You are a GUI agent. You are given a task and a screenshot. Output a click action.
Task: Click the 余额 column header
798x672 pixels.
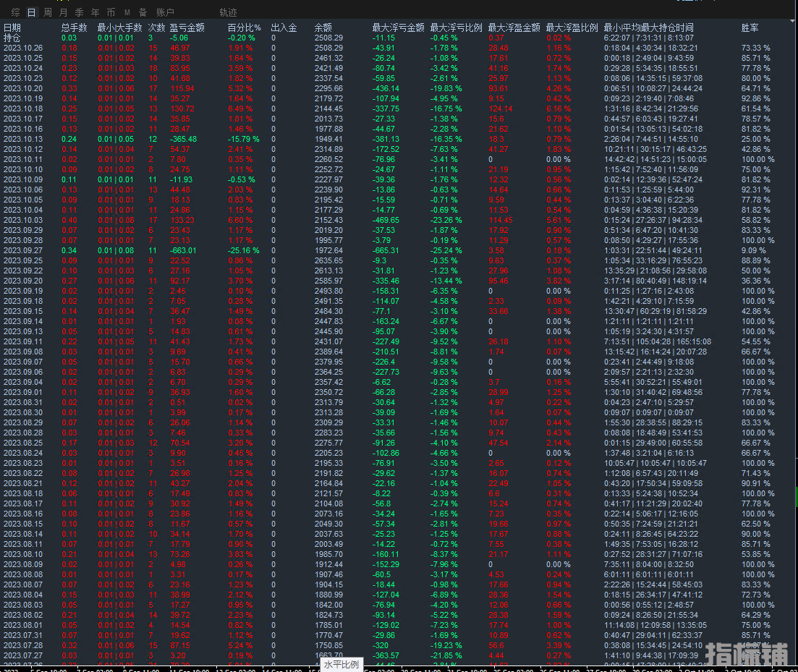pyautogui.click(x=323, y=27)
